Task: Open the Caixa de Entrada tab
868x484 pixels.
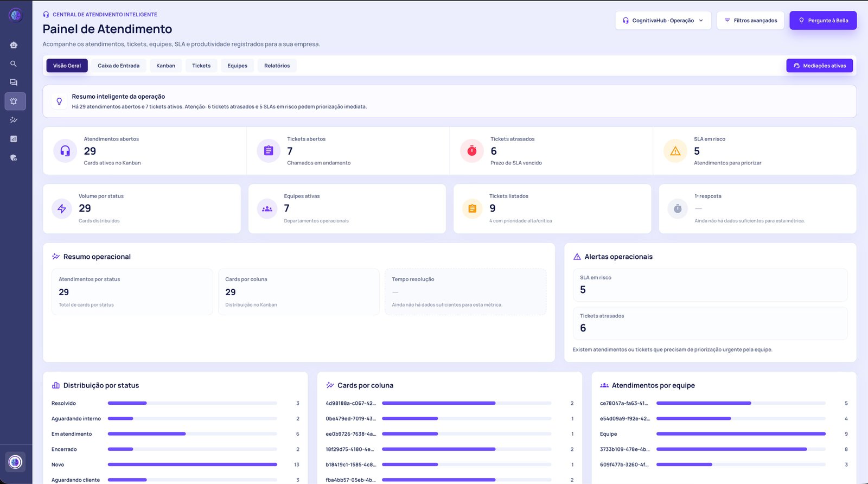Action: [x=118, y=66]
